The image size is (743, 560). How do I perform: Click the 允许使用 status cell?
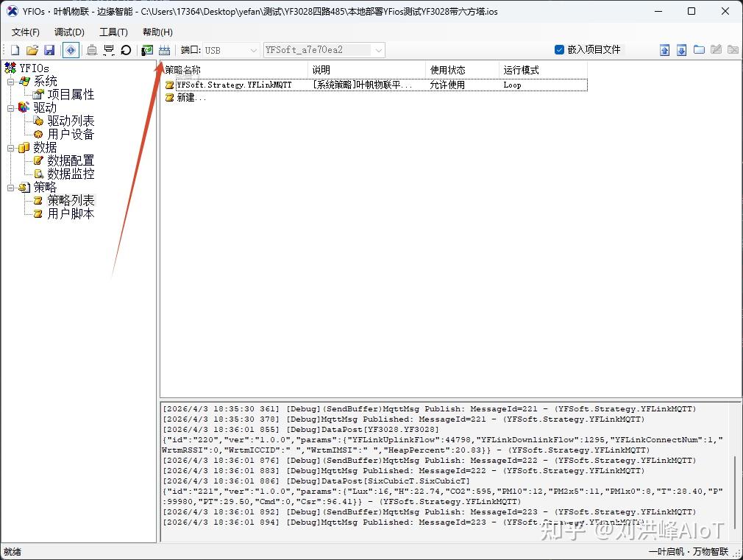[447, 85]
